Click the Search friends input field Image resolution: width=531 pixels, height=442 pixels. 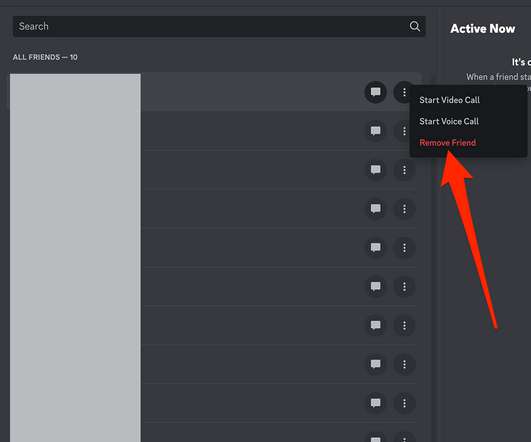click(219, 26)
